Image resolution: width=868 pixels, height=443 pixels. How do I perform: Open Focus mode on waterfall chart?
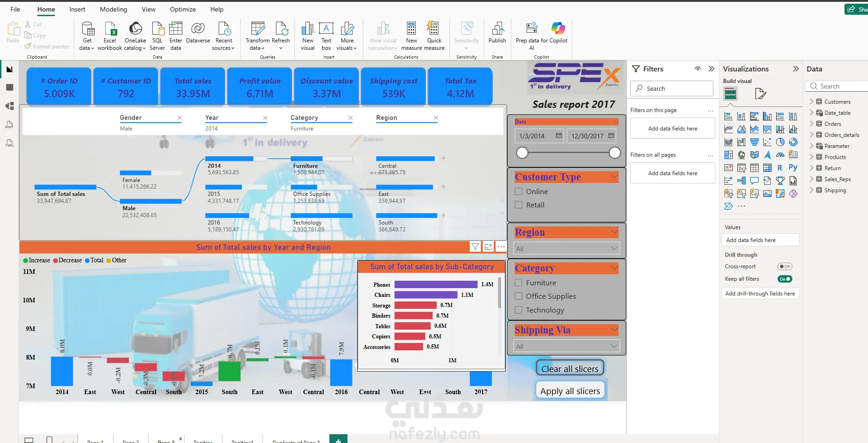pyautogui.click(x=488, y=247)
